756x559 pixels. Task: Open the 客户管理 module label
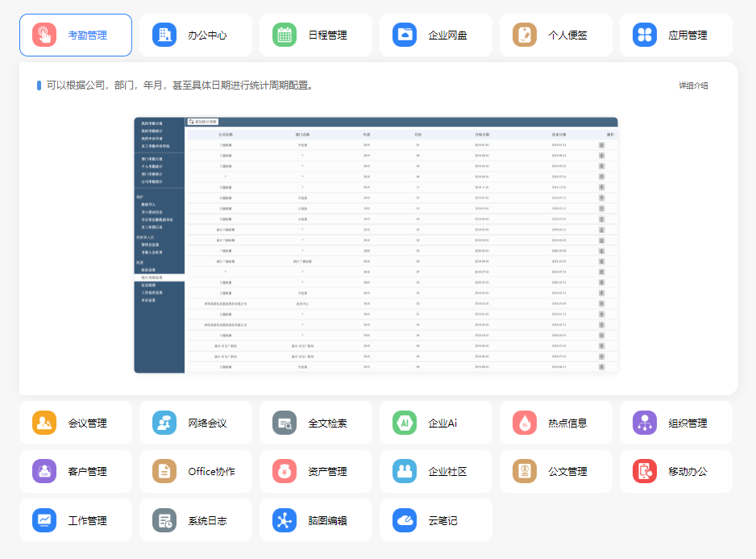point(87,472)
